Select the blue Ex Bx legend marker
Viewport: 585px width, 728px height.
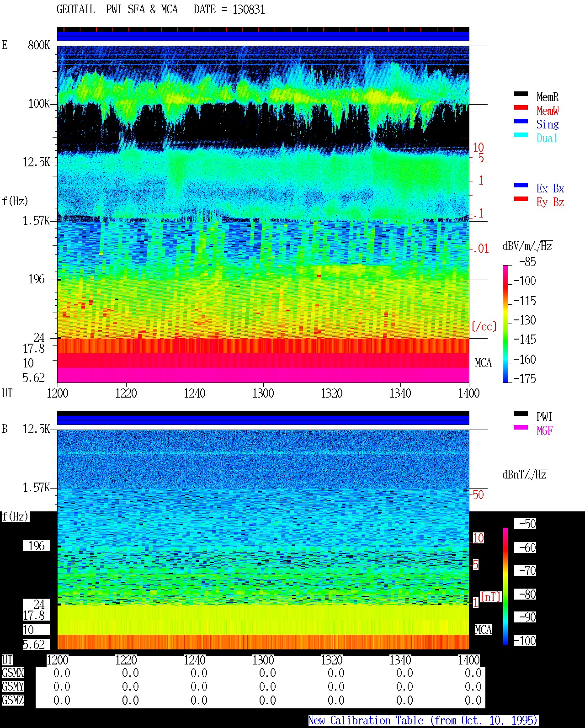521,186
